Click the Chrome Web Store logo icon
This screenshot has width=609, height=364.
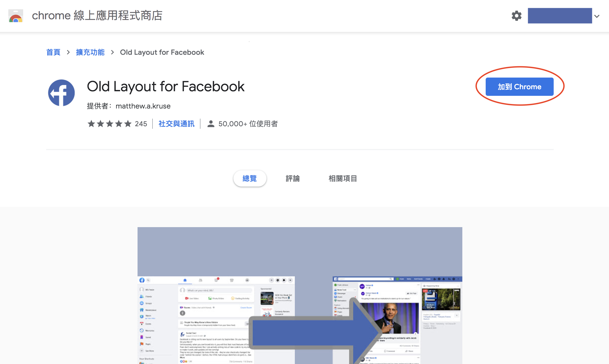click(x=16, y=16)
